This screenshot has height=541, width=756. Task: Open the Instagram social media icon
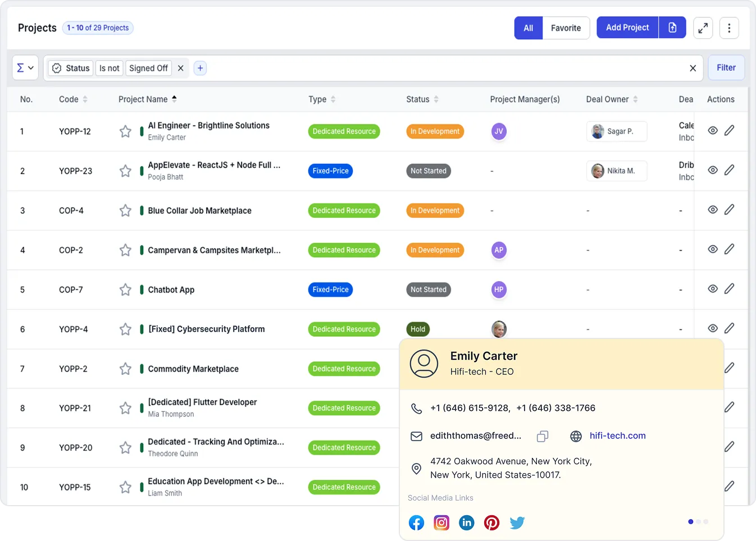coord(441,522)
